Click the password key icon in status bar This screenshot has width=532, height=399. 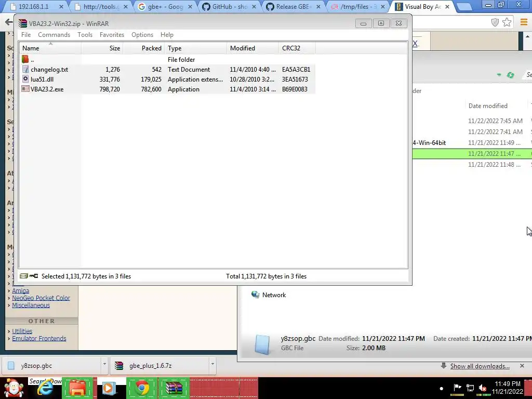(34, 276)
